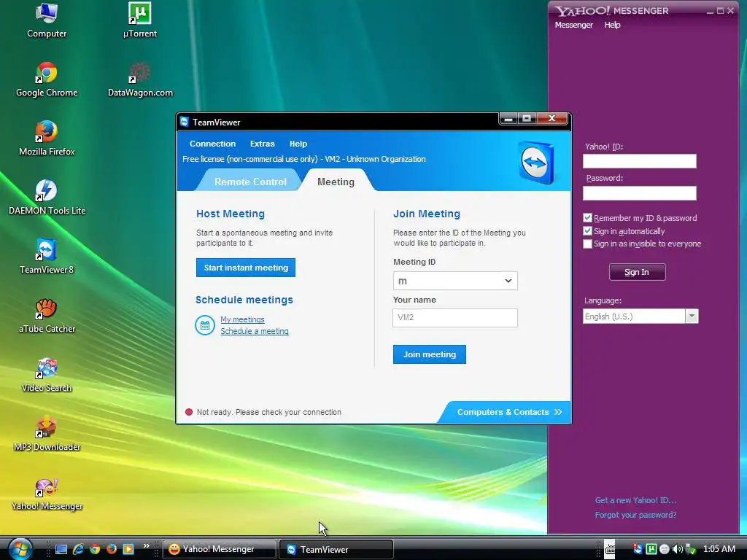Click the Sign In button in Yahoo Messenger
This screenshot has width=747, height=560.
click(637, 272)
